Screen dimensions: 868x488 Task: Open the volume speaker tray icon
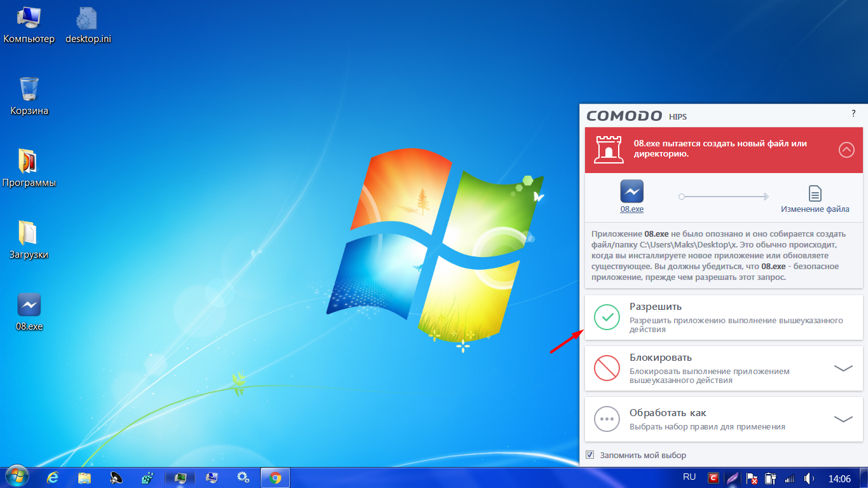(x=809, y=477)
